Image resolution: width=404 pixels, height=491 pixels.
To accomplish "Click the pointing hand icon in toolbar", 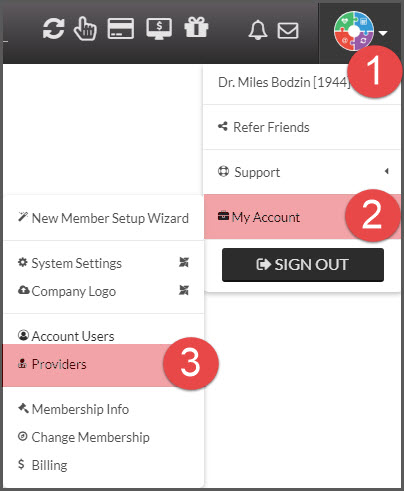I will (85, 29).
